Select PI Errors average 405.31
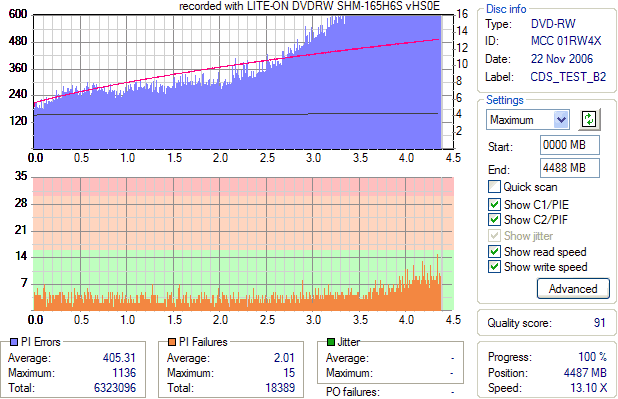618x399 pixels. coord(119,358)
